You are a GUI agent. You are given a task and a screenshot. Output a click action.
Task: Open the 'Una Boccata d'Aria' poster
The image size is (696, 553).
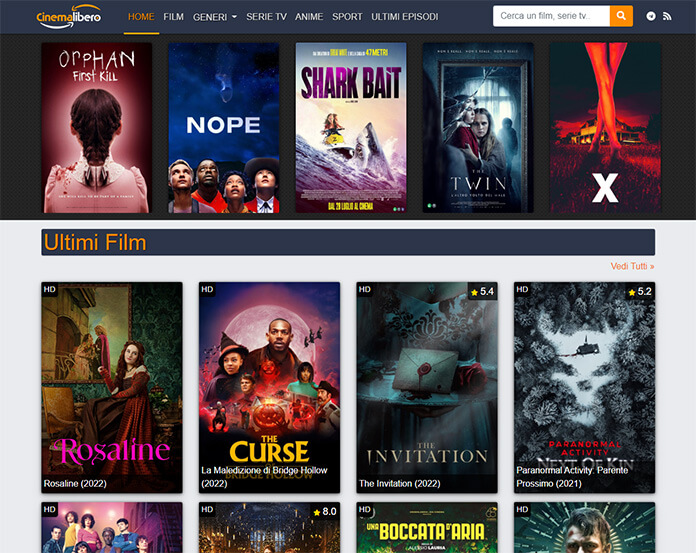[x=427, y=528]
